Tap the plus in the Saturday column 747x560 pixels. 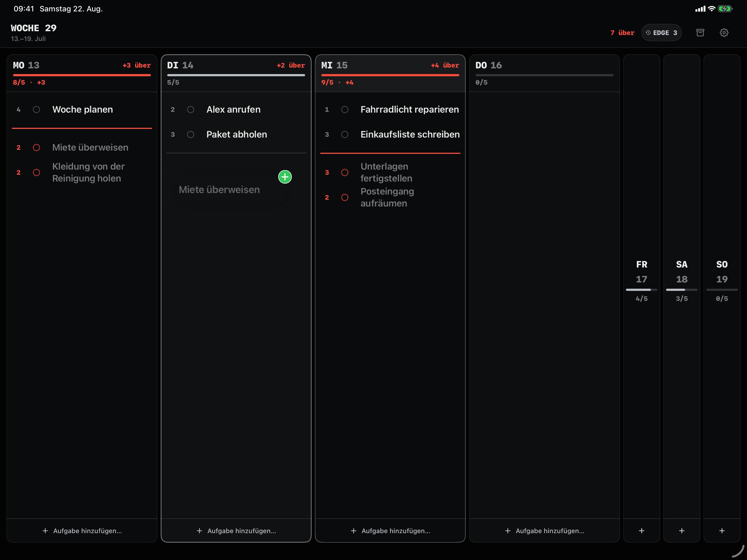coord(682,531)
